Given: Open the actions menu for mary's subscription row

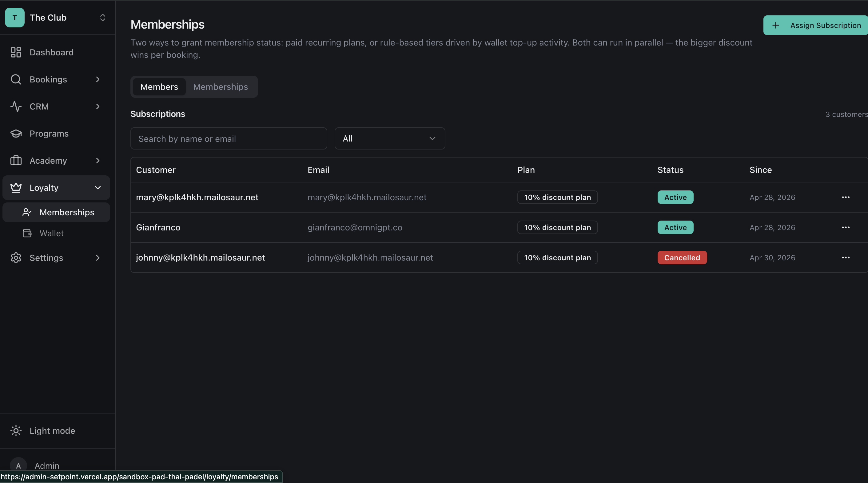Looking at the screenshot, I should pyautogui.click(x=846, y=197).
